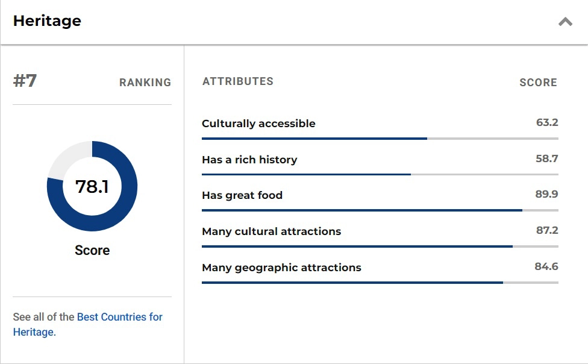Select the Culturally accessible attribute label

pos(258,124)
